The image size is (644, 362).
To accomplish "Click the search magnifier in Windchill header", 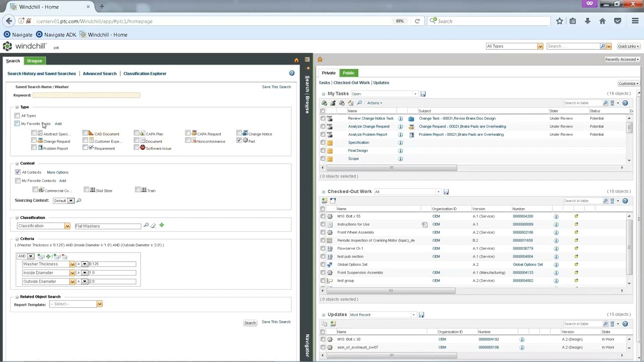I will click(603, 46).
